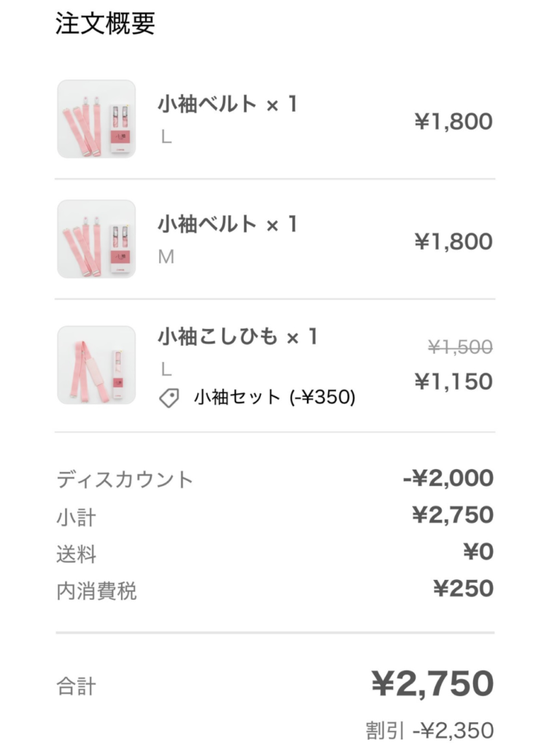Click the 小計 subtotal label
Image resolution: width=560 pixels, height=747 pixels.
76,517
